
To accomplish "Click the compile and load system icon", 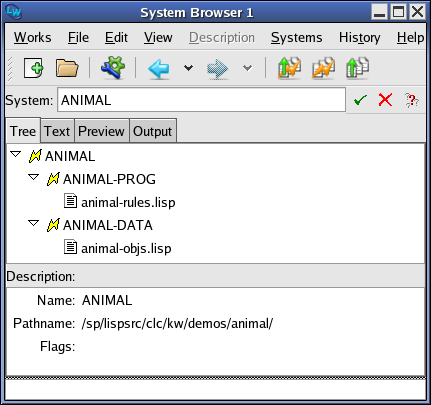I will pos(289,68).
